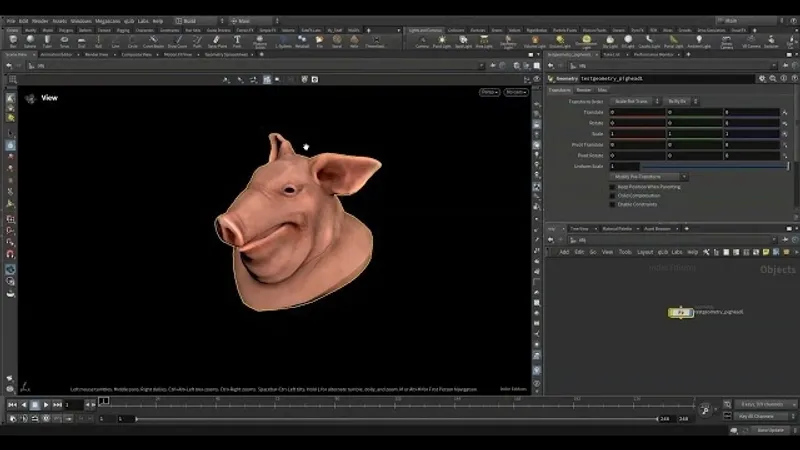Image resolution: width=800 pixels, height=450 pixels.
Task: Switch to Geometry Spreadsheet tab
Action: coord(226,55)
